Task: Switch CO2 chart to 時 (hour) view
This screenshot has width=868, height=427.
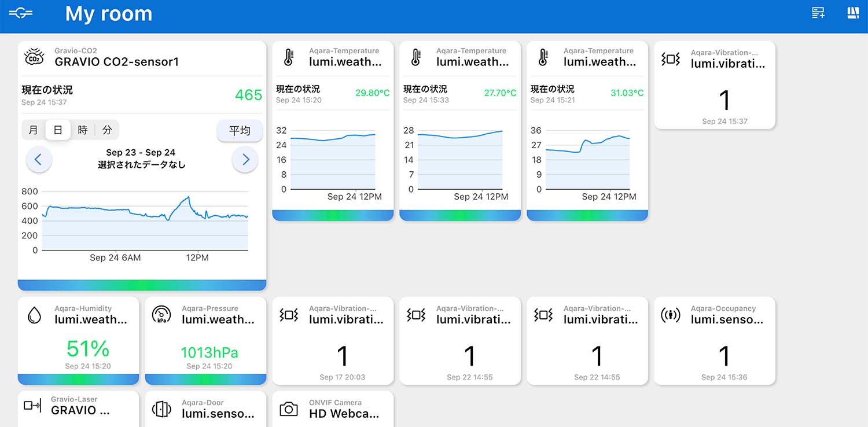Action: (x=83, y=130)
